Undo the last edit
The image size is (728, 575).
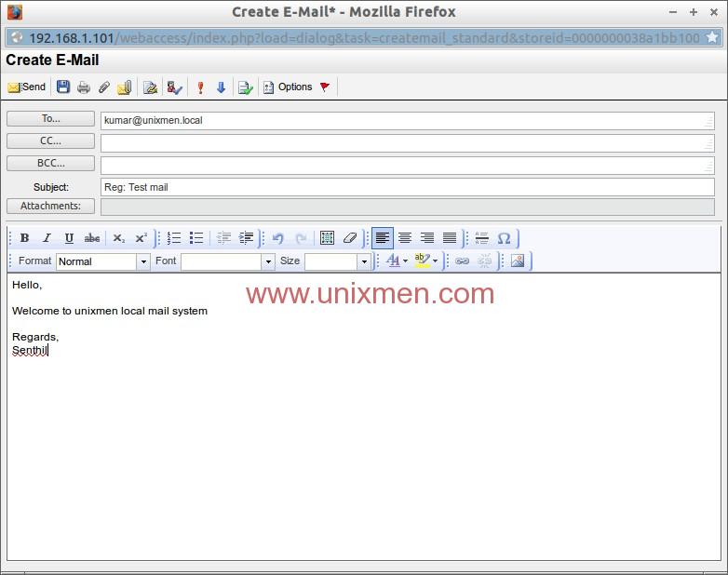click(277, 238)
